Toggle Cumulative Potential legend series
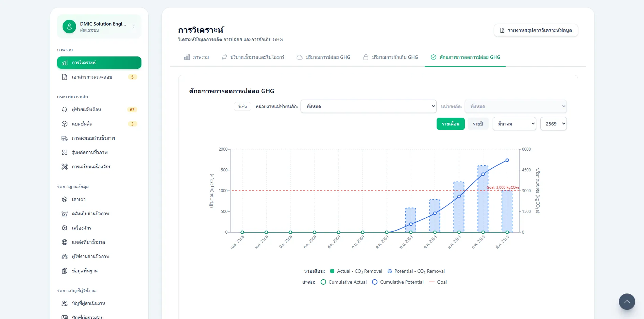The height and width of the screenshot is (319, 644). (x=398, y=282)
